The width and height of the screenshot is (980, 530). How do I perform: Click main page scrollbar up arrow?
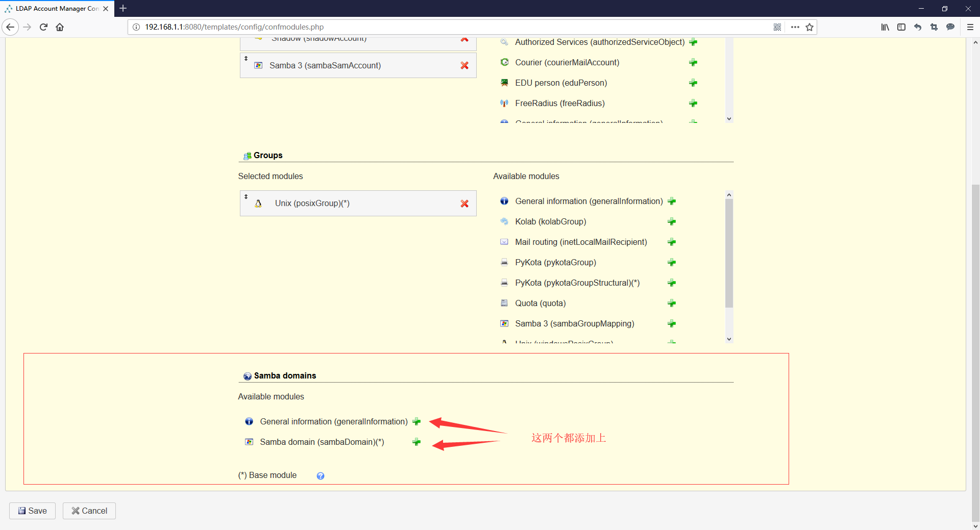(x=975, y=42)
